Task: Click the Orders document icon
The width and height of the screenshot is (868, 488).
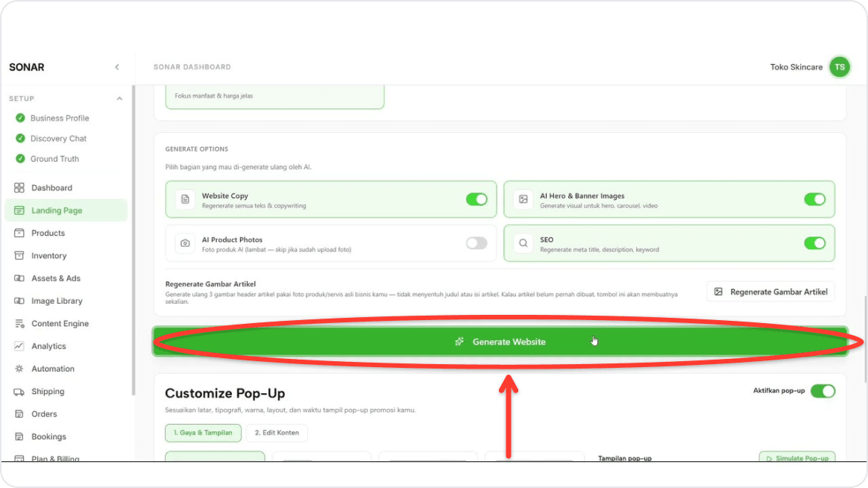Action: point(19,414)
